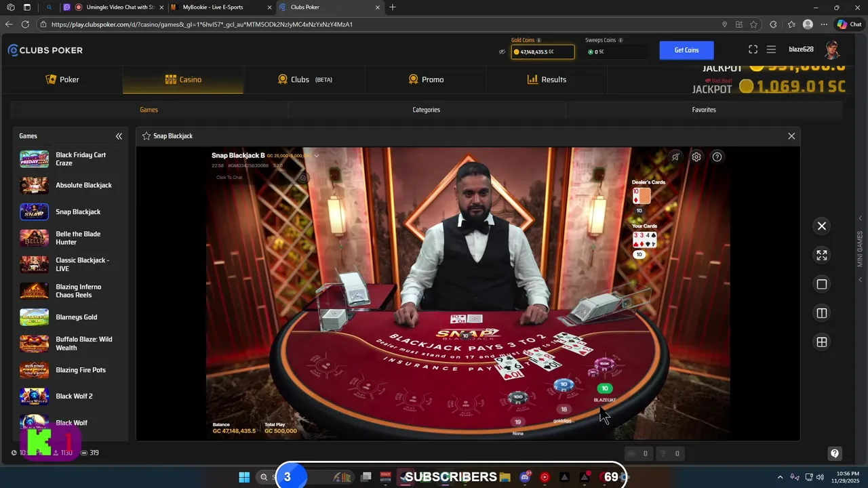Open the Promo tab
This screenshot has height=488, width=868.
point(426,79)
